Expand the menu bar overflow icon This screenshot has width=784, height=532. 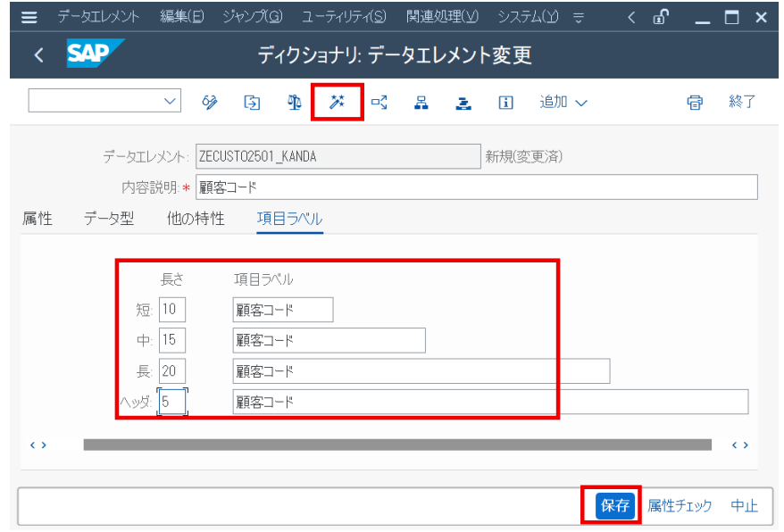tap(579, 18)
